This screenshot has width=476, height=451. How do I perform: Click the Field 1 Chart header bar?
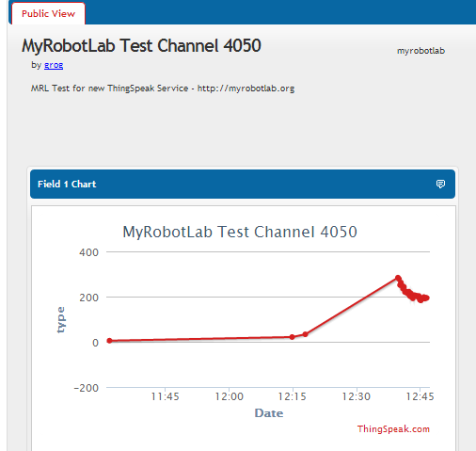(x=243, y=184)
